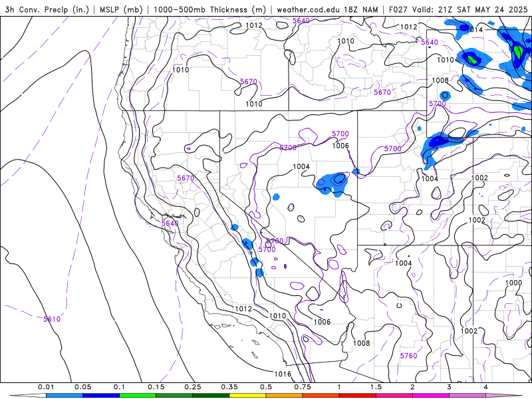Click the yellow legend color swatch

[247, 396]
